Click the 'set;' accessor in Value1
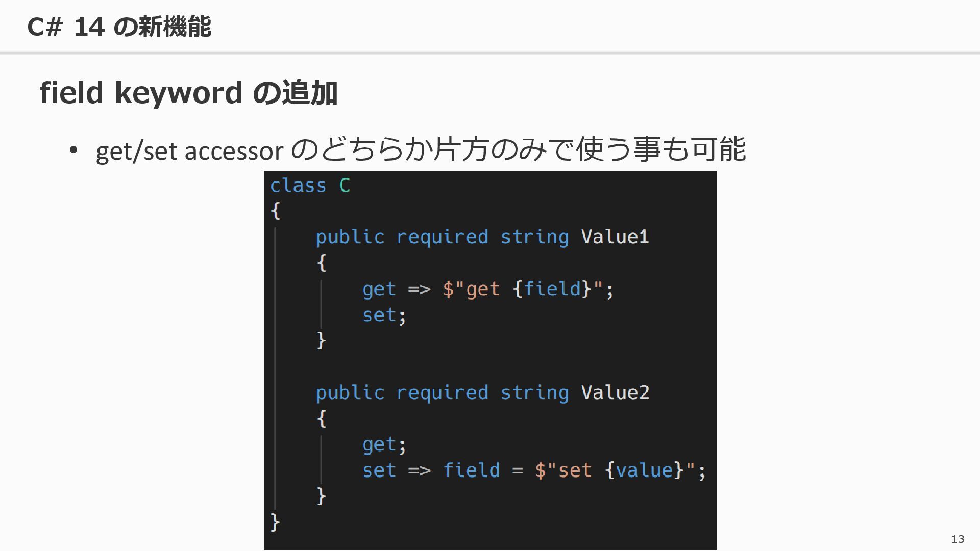This screenshot has height=551, width=980. point(384,315)
